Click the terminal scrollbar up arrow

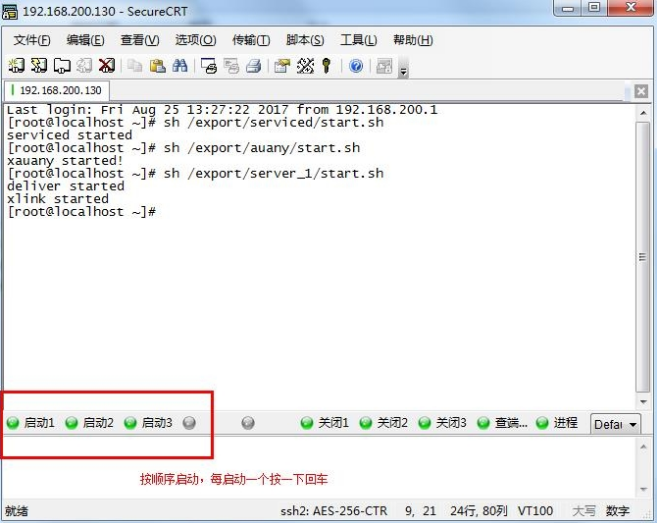[643, 113]
